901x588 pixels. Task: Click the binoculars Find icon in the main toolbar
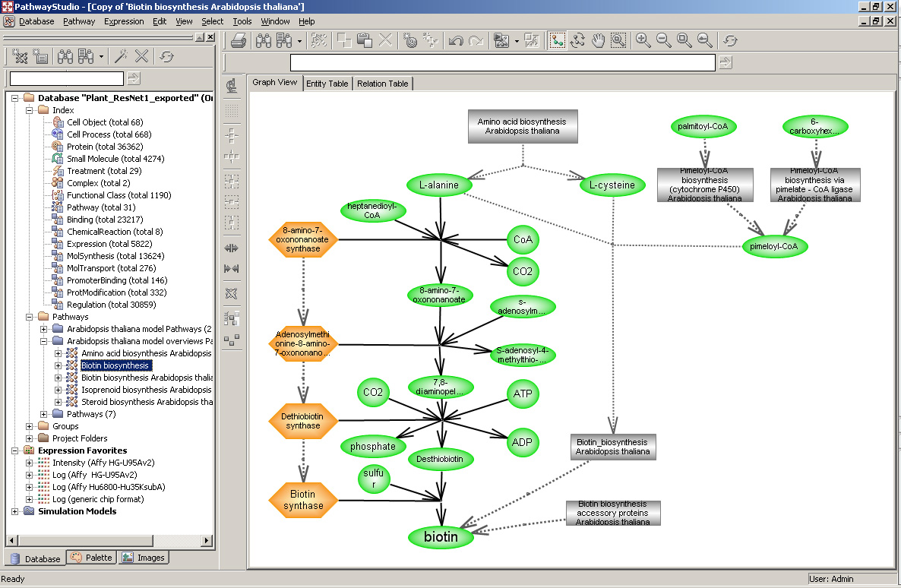click(x=264, y=40)
